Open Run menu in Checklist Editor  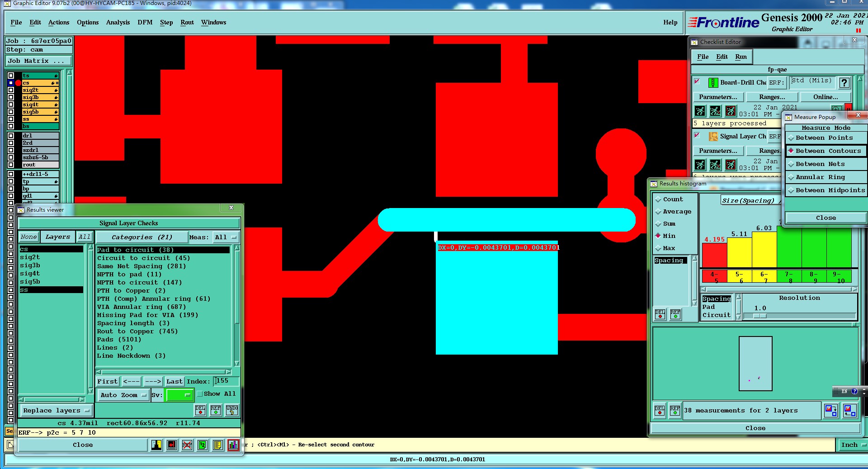click(x=741, y=57)
